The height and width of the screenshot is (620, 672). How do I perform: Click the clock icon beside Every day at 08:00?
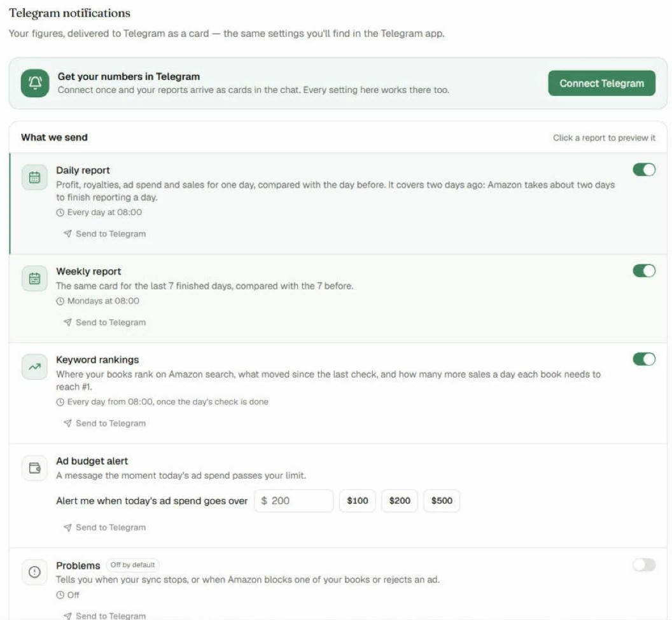60,212
